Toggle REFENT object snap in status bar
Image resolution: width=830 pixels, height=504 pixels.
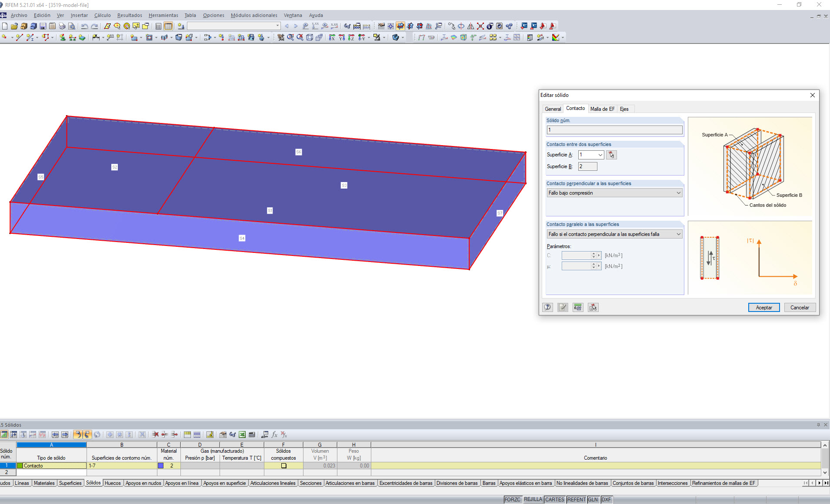click(x=577, y=500)
